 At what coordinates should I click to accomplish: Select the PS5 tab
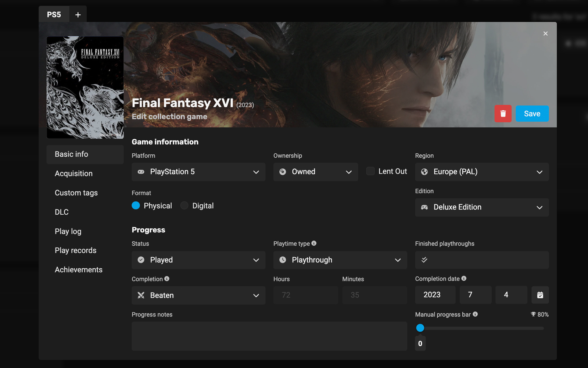54,15
